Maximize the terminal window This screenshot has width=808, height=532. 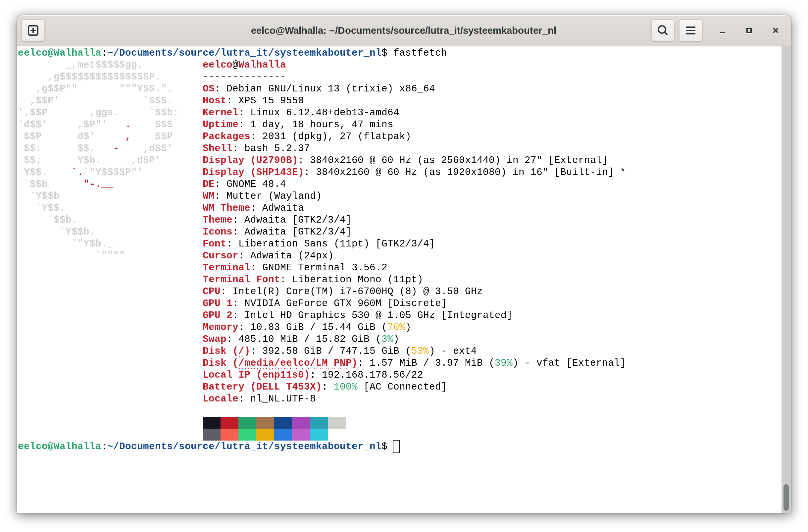[x=749, y=30]
